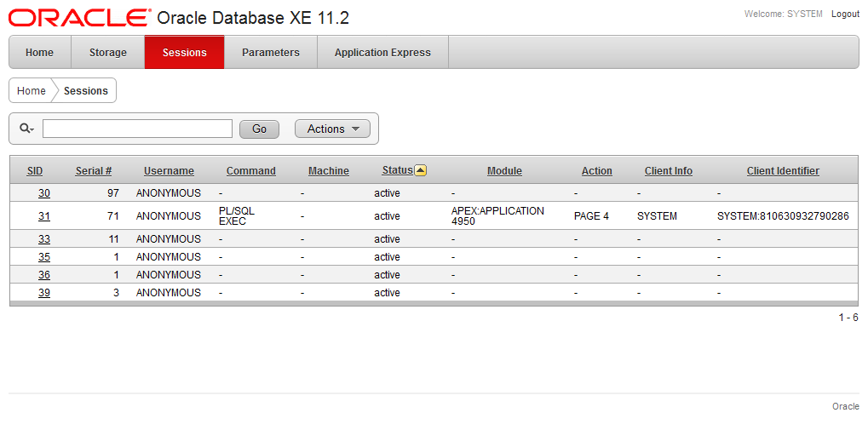This screenshot has height=430, width=868.
Task: Open session SID 31
Action: (x=44, y=215)
